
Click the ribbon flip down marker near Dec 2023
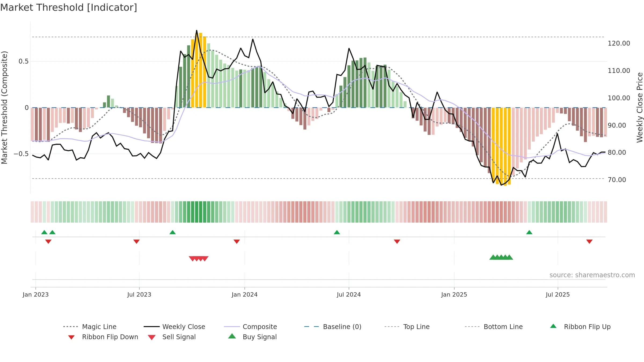point(237,242)
